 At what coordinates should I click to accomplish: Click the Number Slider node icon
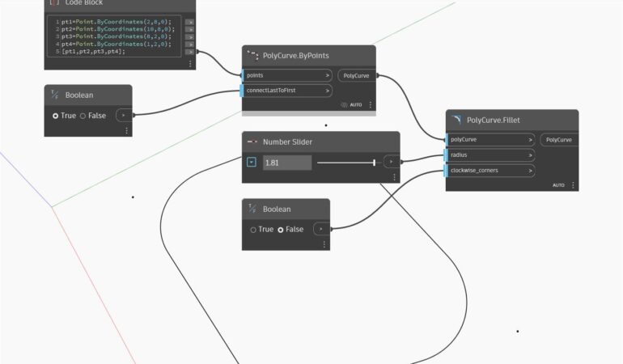pos(252,142)
